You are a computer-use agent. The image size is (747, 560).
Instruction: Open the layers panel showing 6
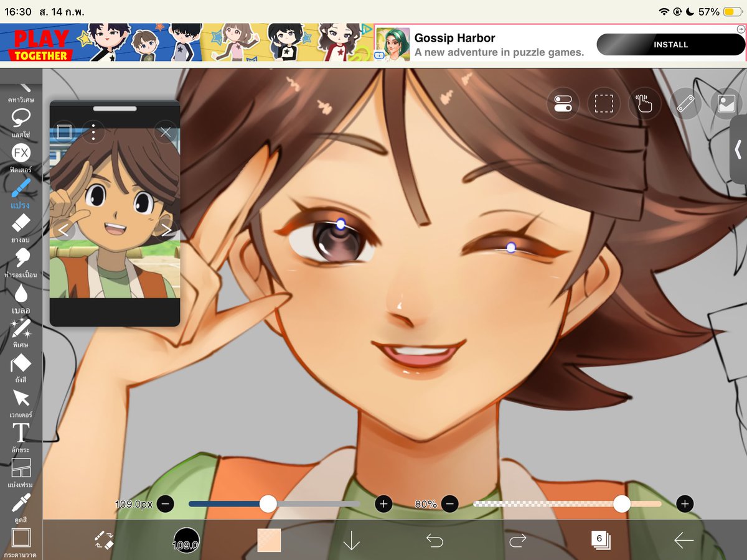[x=600, y=540]
